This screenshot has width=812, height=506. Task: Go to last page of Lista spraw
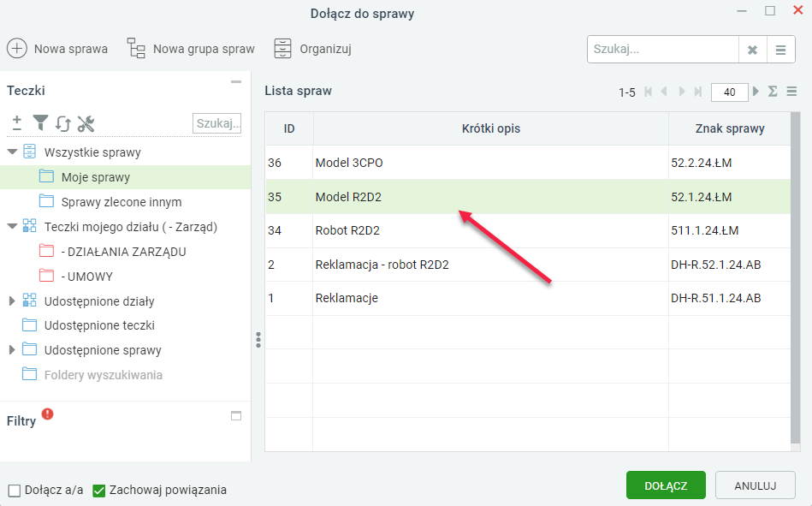(698, 92)
